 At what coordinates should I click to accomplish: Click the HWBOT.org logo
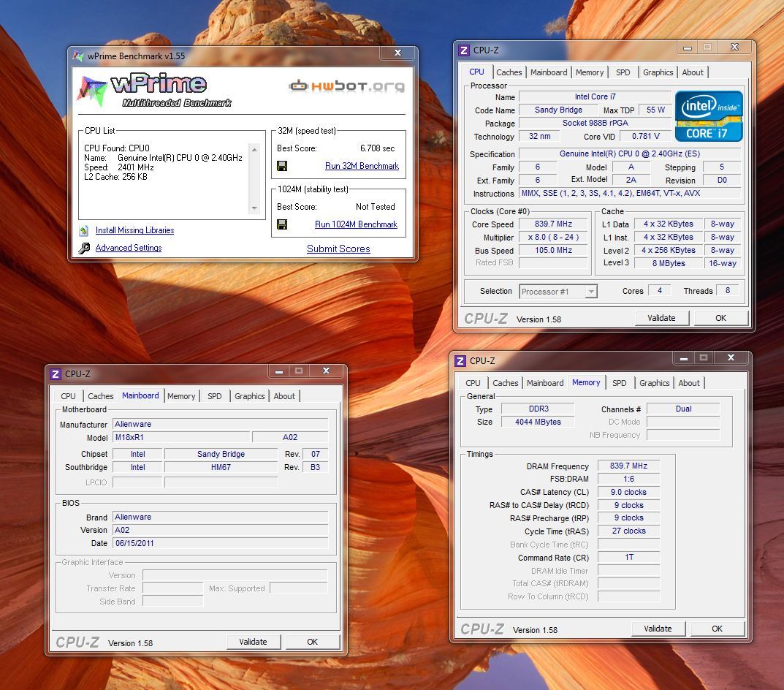pyautogui.click(x=347, y=86)
